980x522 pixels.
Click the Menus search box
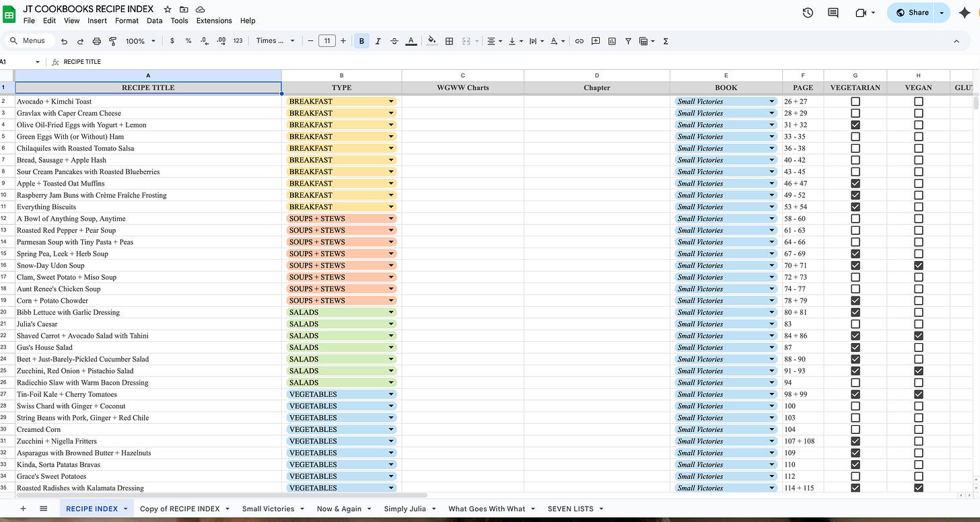click(28, 41)
